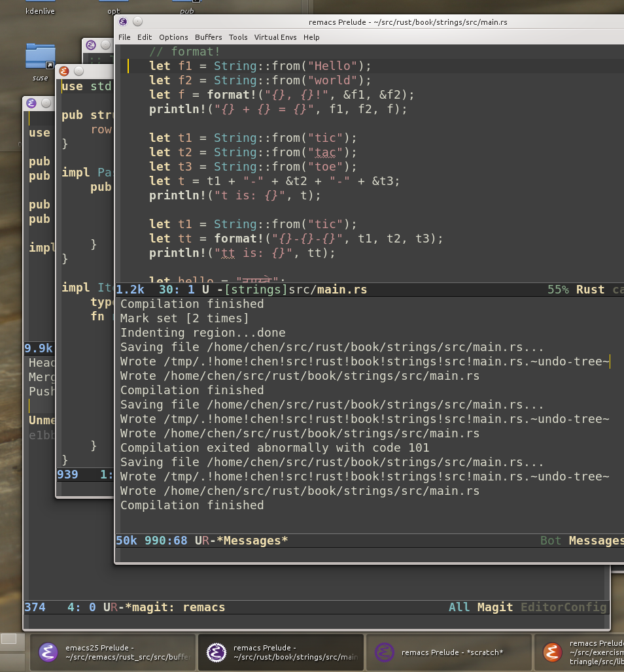Screen dimensions: 624x672
Task: Click the 'let t = t1 + "-"' code line
Action: tap(275, 181)
